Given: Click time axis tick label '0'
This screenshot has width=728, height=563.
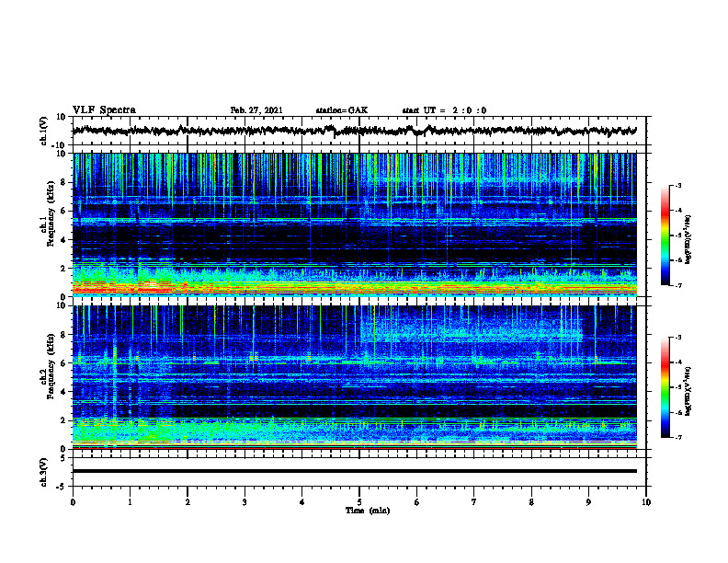Looking at the screenshot, I should [73, 502].
